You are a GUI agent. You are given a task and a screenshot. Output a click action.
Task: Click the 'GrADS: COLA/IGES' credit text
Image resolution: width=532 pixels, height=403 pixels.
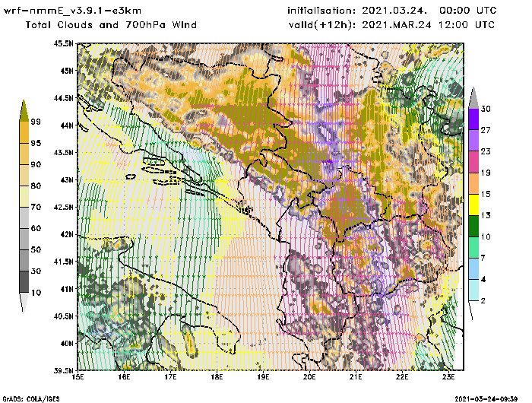(31, 399)
